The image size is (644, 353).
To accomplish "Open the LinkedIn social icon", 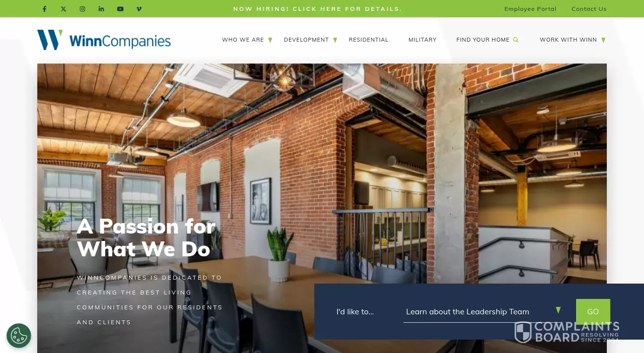I will (101, 9).
